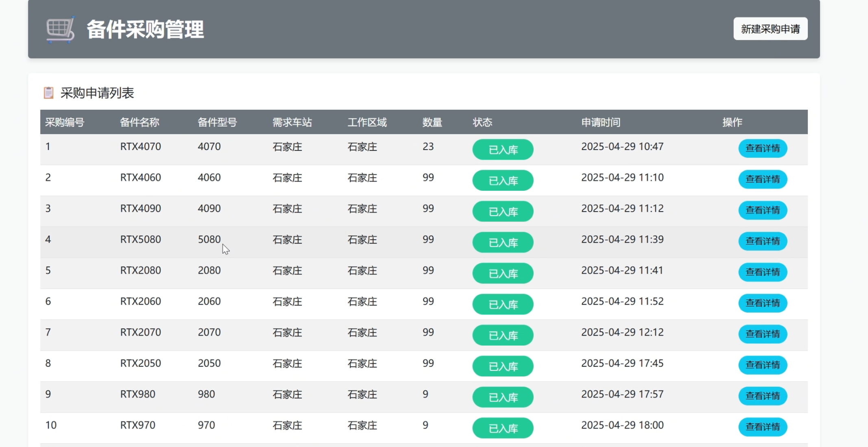This screenshot has height=447, width=868.
Task: Click 查看详情 in the RTX2060 row
Action: [x=762, y=303]
